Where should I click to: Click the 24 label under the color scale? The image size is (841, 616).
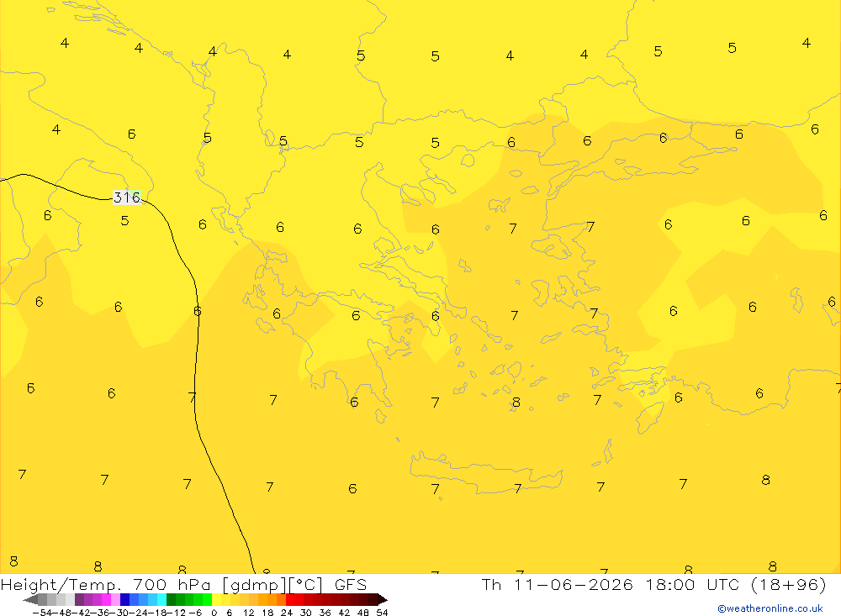287,613
